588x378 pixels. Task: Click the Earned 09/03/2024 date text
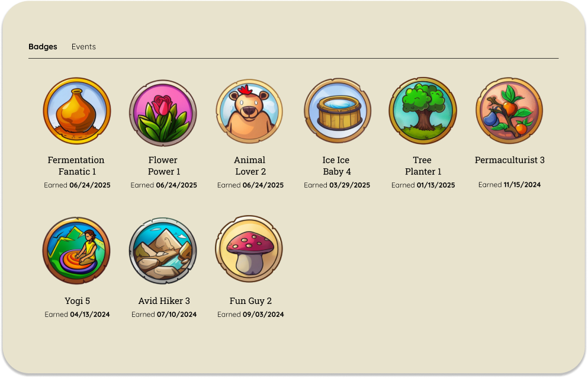pyautogui.click(x=250, y=314)
